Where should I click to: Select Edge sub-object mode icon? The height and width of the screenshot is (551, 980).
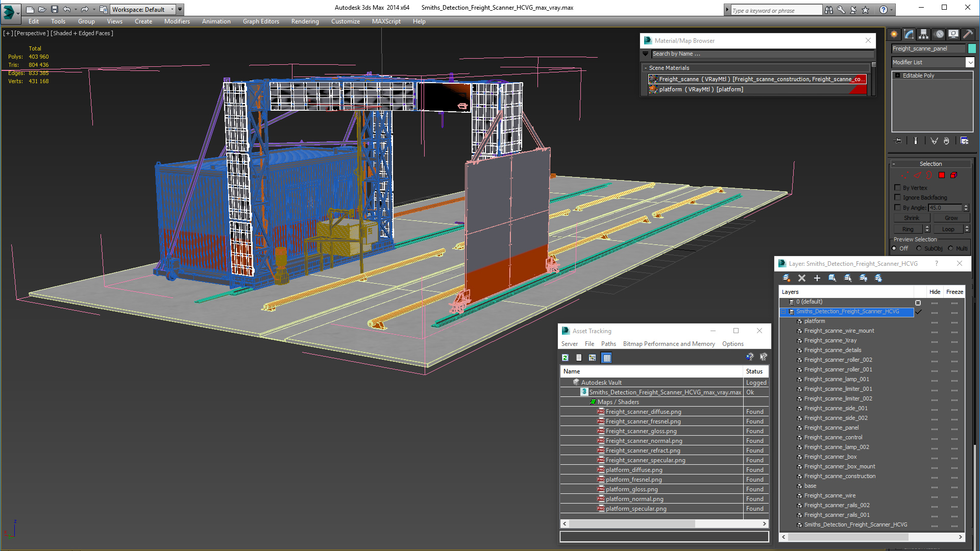(x=917, y=175)
